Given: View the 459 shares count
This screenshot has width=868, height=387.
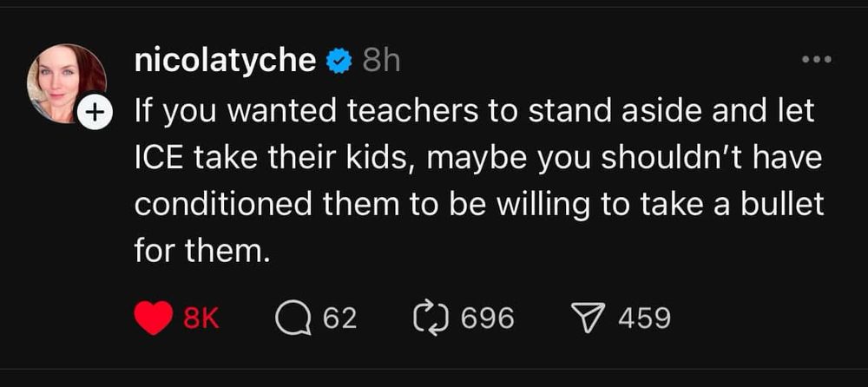Looking at the screenshot, I should click(x=644, y=318).
